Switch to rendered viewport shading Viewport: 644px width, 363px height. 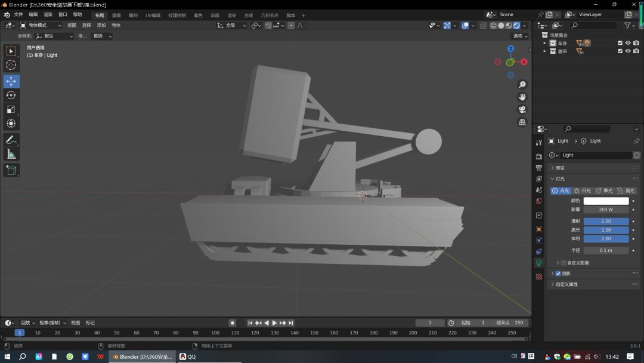[516, 26]
